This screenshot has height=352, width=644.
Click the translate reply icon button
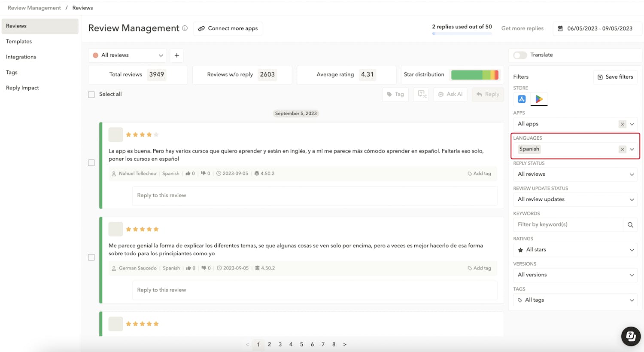pyautogui.click(x=421, y=94)
